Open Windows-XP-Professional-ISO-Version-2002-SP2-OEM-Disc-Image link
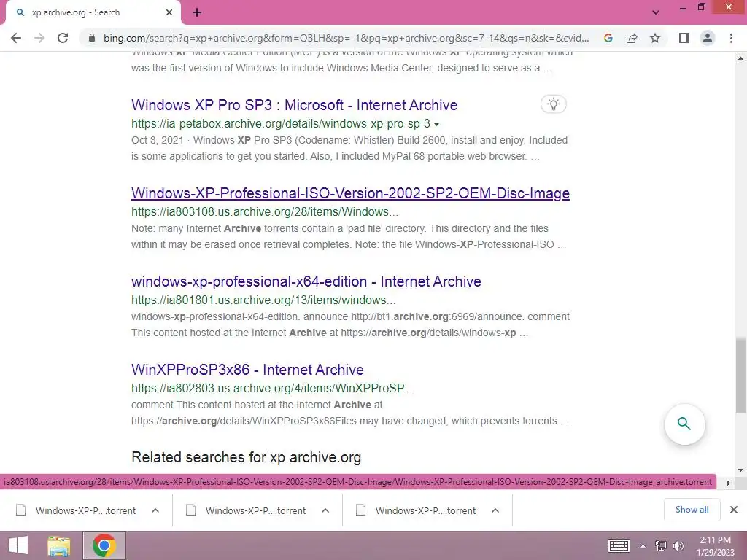 click(350, 193)
